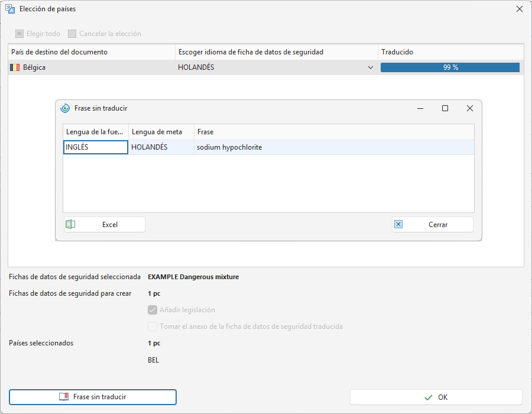Click the 99 % translation progress bar
This screenshot has height=414, width=532.
(450, 67)
